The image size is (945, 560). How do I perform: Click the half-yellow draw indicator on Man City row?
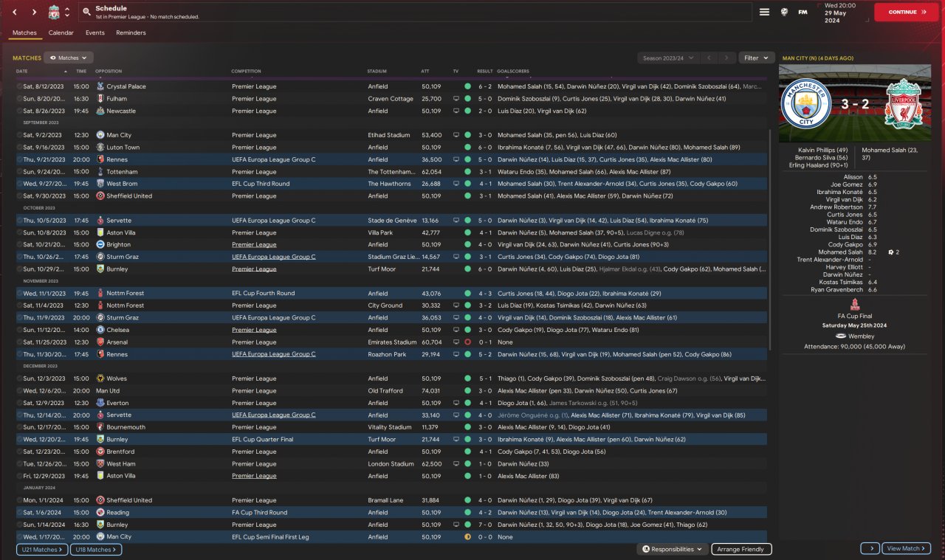(467, 537)
